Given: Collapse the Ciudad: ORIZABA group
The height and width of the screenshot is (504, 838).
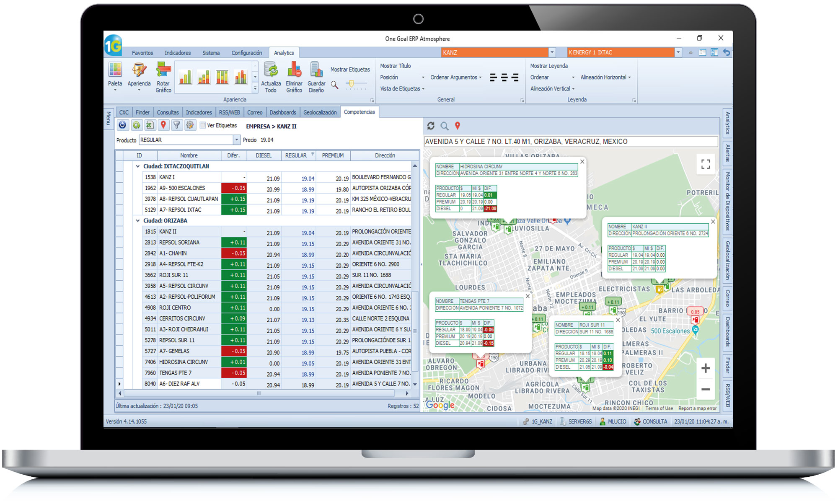Looking at the screenshot, I should 138,221.
